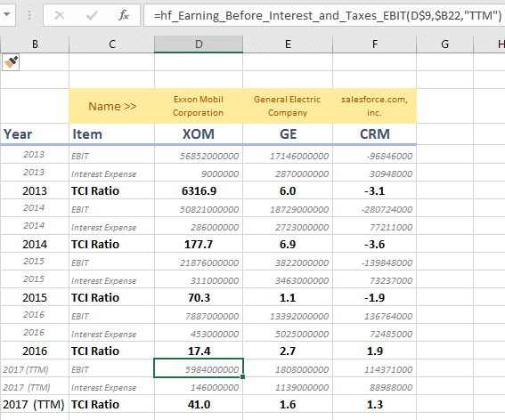
Task: Click the '2017 (TTM)' TCI Ratio year cell
Action: (35, 405)
